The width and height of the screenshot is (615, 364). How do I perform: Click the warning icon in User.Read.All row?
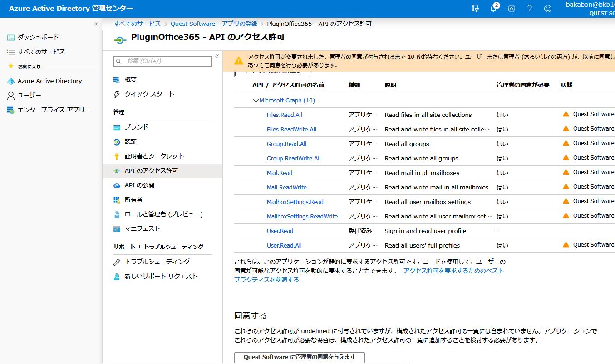click(x=566, y=245)
